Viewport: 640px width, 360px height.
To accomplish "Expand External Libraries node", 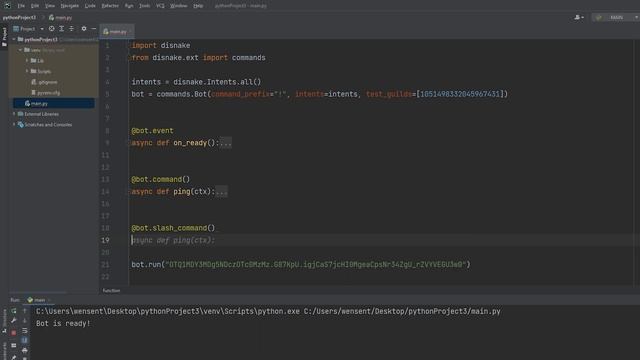I will 14,114.
